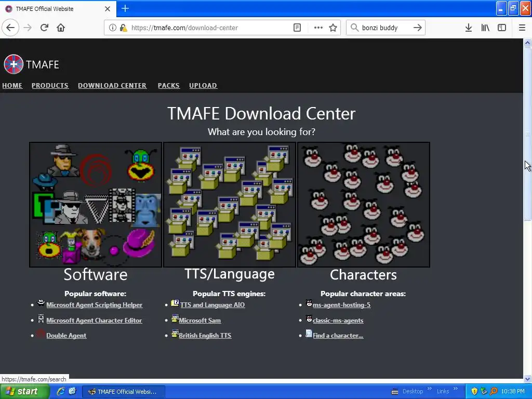Click the forward navigation arrow

click(28, 28)
